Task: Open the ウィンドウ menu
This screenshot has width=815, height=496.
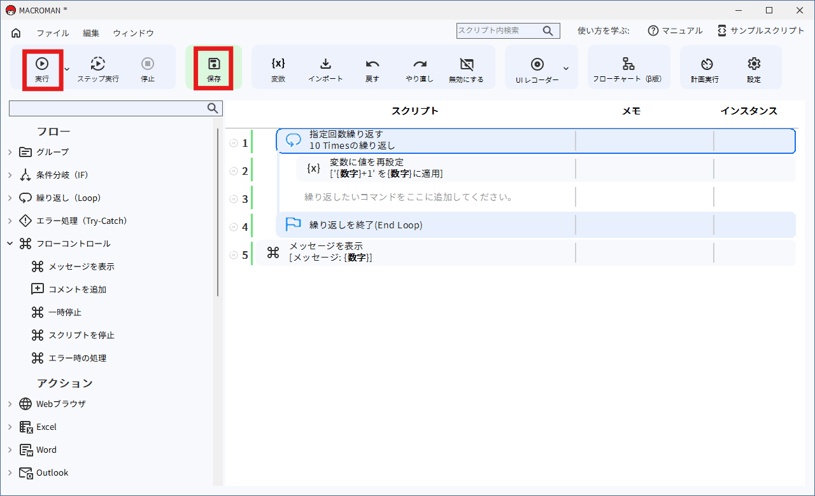Action: (134, 33)
